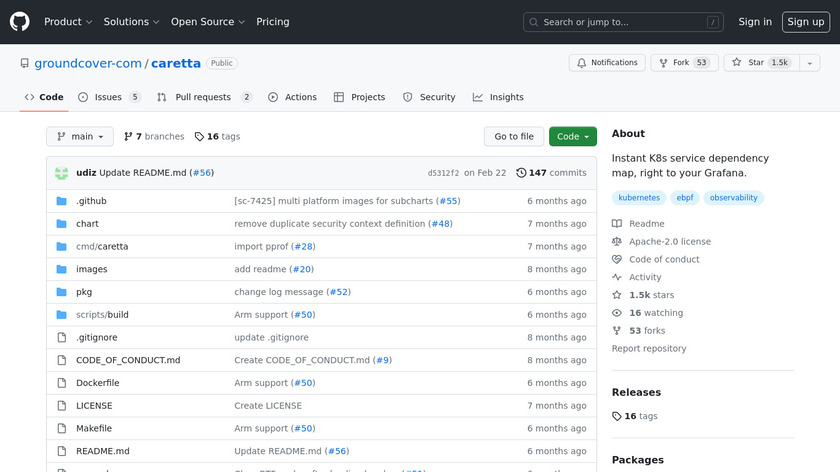Click the Notifications bell button

coord(607,63)
